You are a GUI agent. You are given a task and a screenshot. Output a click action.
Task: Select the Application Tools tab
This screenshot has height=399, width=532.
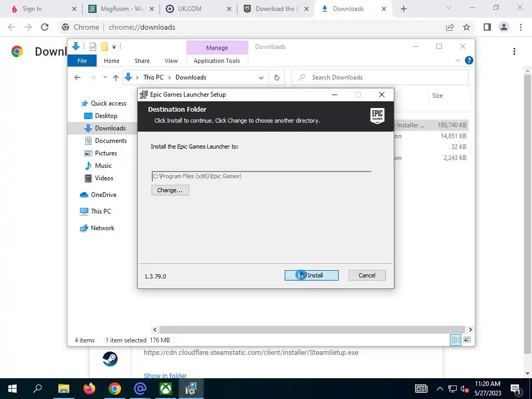coord(217,61)
